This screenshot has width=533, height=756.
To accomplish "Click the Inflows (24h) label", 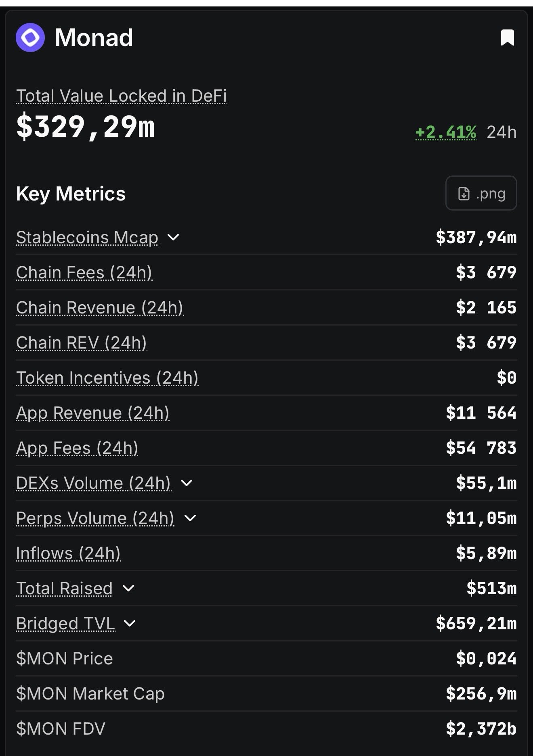I will pos(68,553).
